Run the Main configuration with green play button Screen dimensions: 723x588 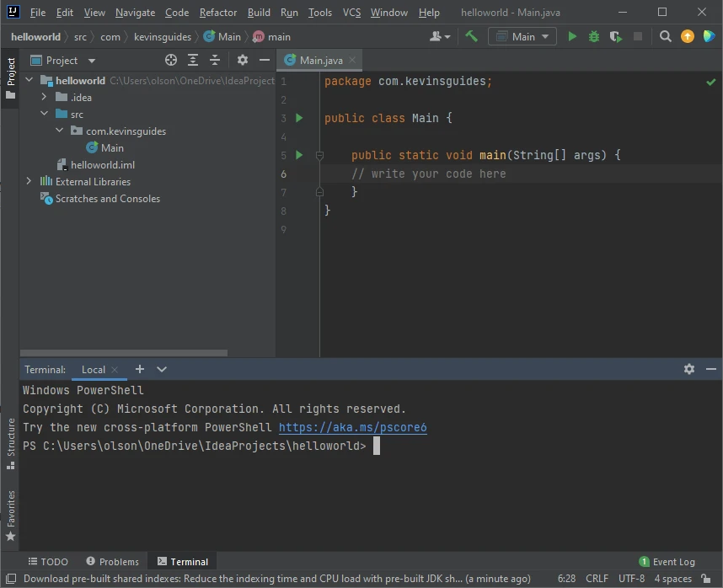572,36
